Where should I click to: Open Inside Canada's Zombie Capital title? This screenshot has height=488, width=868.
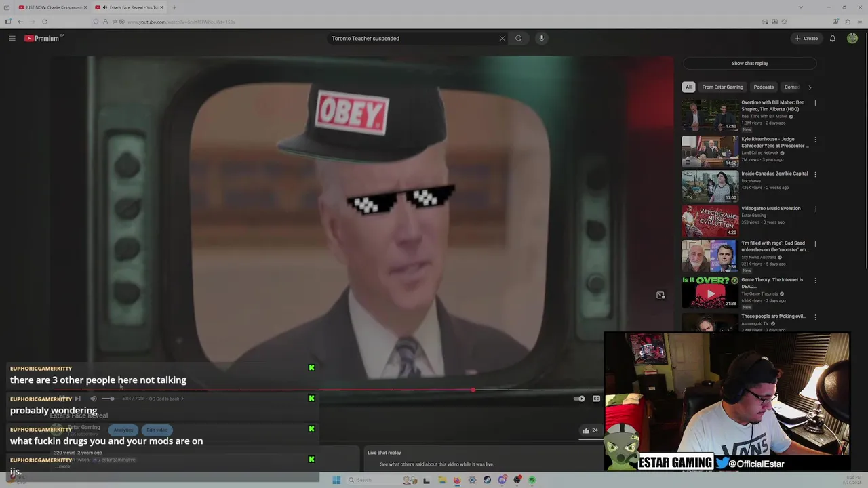(774, 174)
